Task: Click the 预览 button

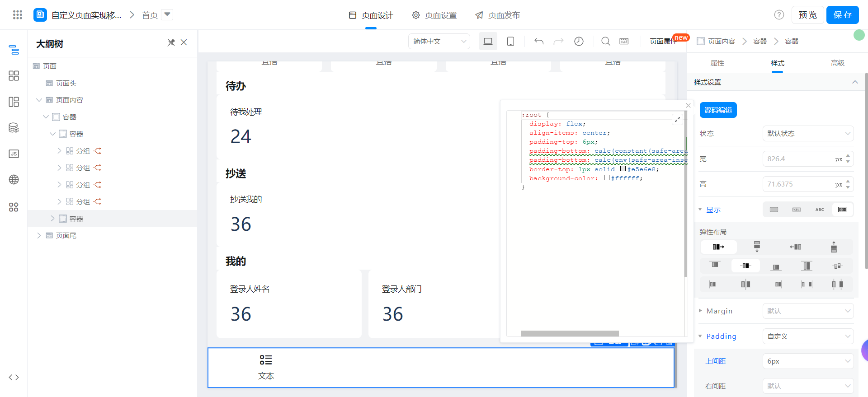Action: click(807, 15)
